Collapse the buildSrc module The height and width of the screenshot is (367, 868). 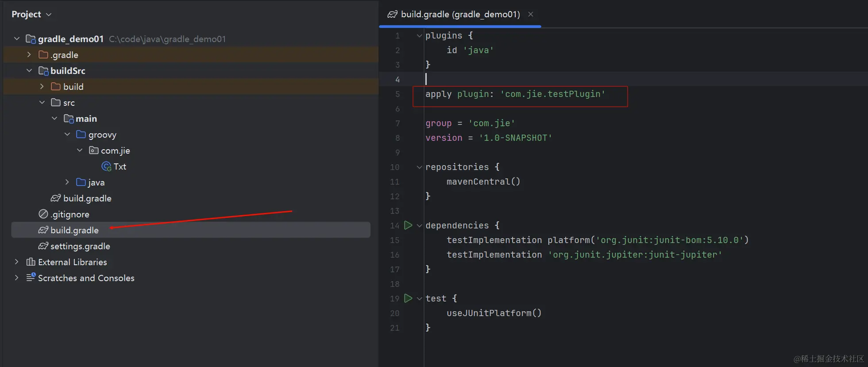(x=29, y=71)
